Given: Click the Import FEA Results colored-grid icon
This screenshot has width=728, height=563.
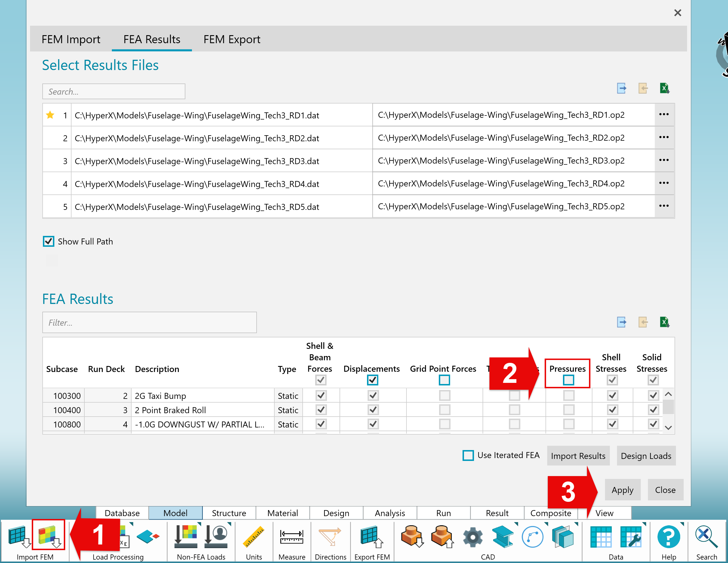Looking at the screenshot, I should tap(49, 537).
